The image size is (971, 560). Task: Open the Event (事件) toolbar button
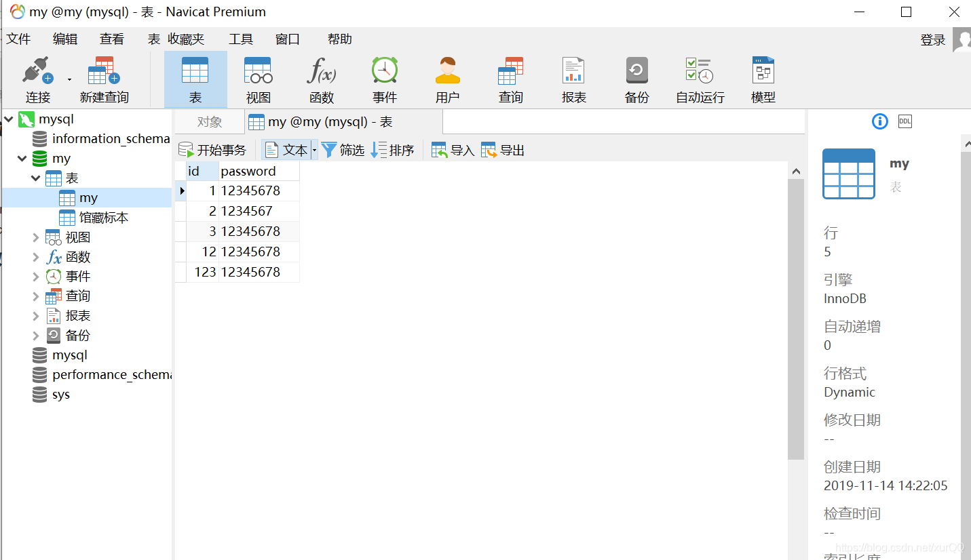[x=384, y=80]
